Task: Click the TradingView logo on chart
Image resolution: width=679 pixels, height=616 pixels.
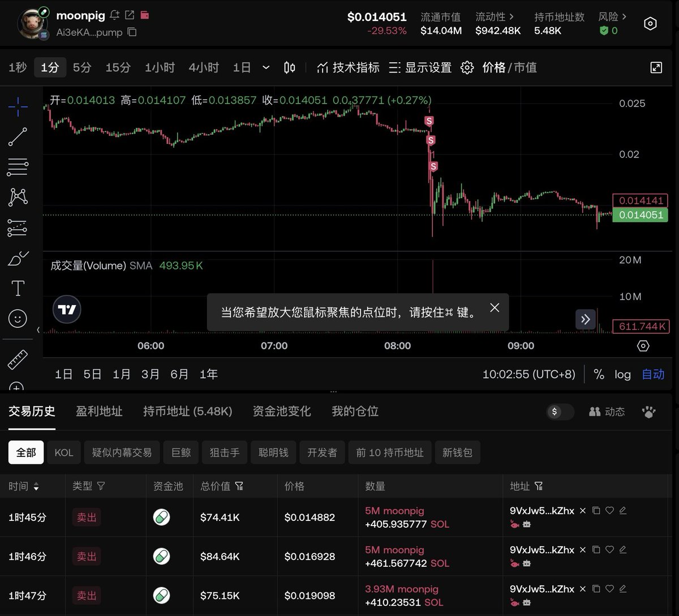Action: [x=67, y=309]
